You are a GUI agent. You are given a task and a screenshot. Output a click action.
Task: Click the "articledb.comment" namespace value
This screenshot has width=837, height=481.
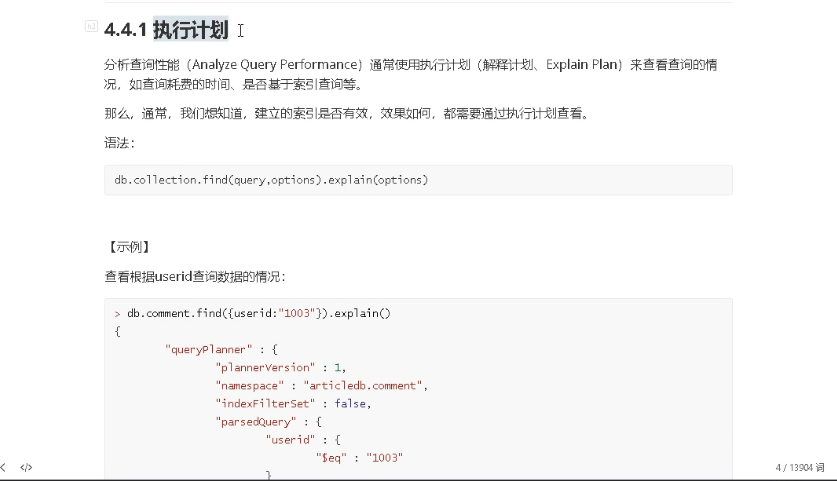pyautogui.click(x=363, y=386)
